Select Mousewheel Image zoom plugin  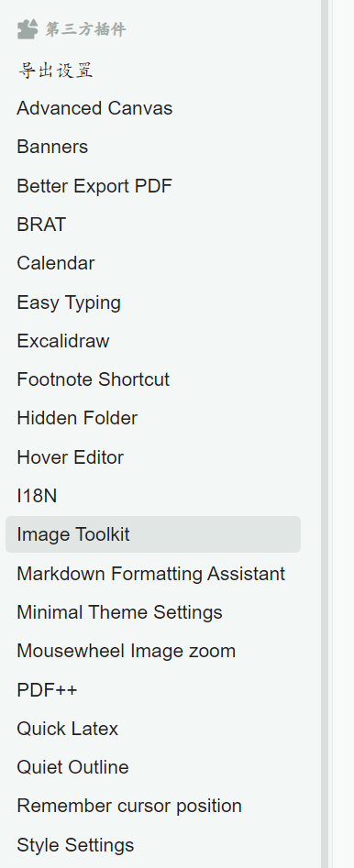pos(153,651)
